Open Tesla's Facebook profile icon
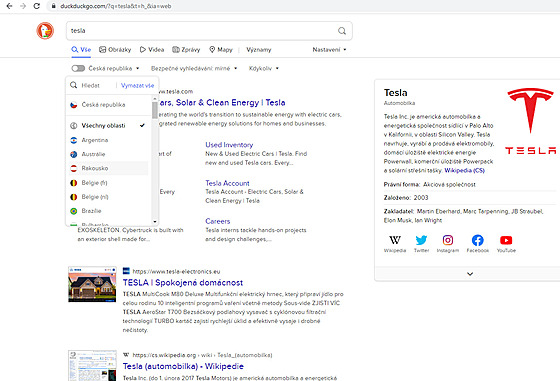The width and height of the screenshot is (560, 381). pos(478,240)
